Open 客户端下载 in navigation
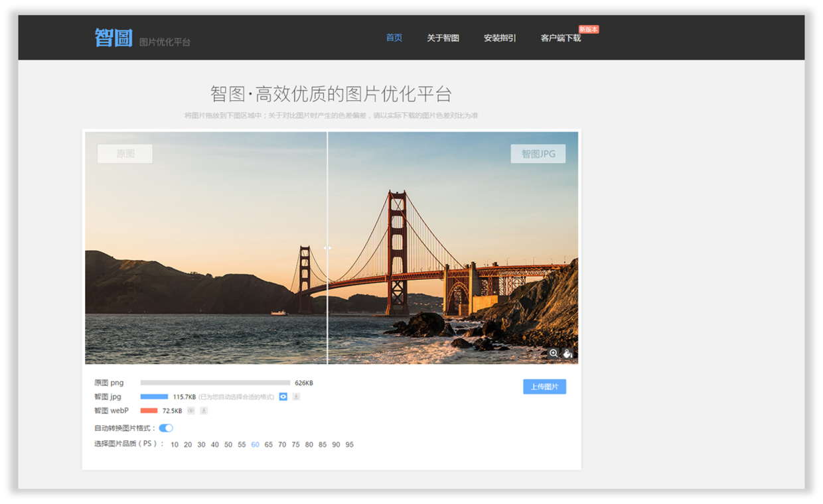The image size is (823, 504). pyautogui.click(x=560, y=38)
